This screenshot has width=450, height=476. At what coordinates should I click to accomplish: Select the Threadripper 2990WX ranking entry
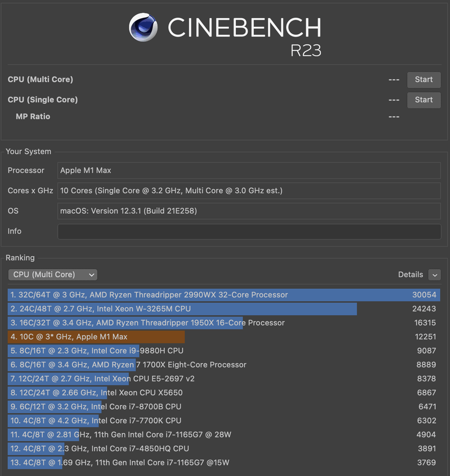224,295
